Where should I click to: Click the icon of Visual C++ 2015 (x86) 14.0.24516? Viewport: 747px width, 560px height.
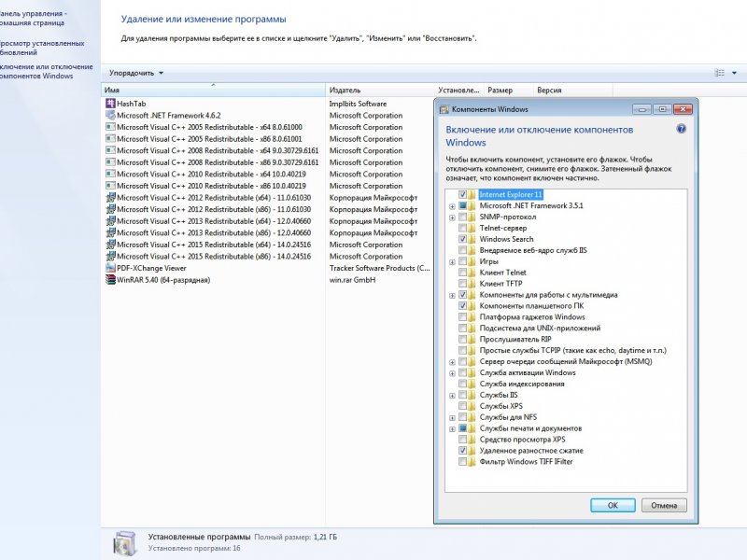coord(110,256)
